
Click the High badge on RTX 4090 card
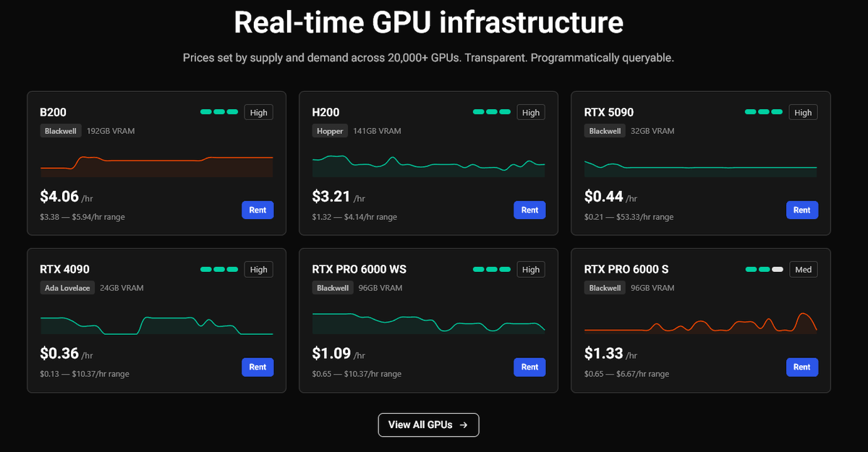[x=259, y=269]
